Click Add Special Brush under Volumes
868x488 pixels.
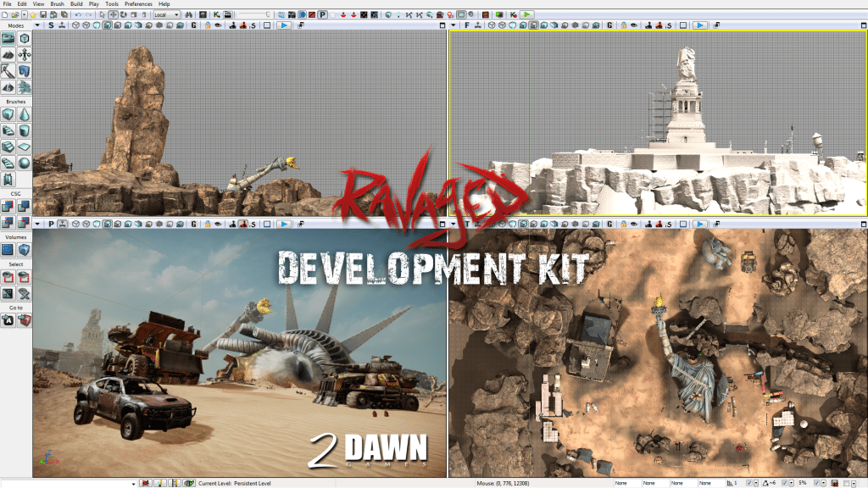click(x=8, y=250)
